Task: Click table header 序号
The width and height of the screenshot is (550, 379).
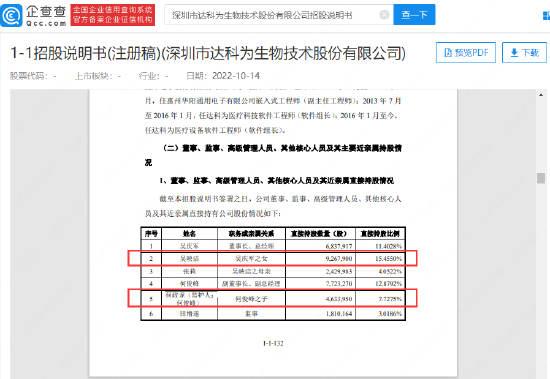Action: (x=151, y=234)
